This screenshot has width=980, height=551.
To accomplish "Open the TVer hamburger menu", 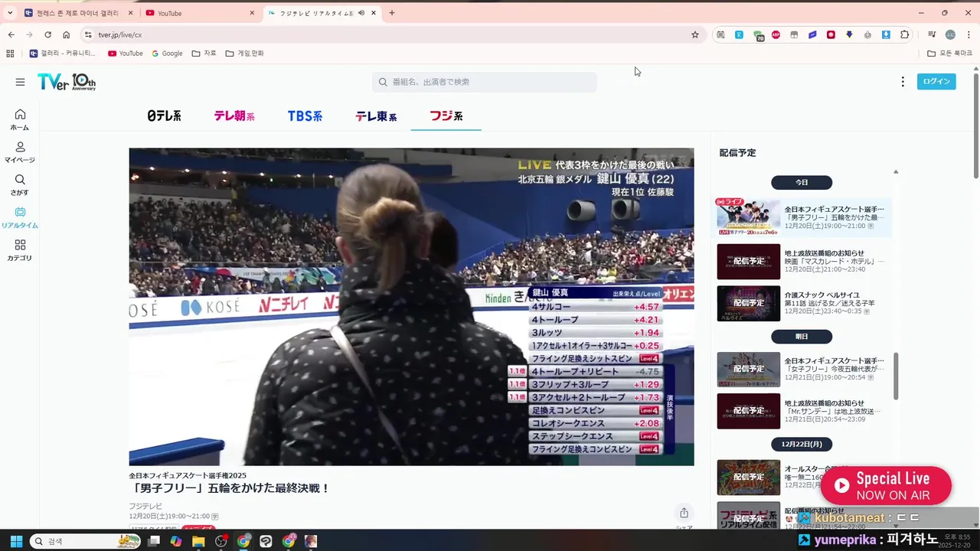I will (x=20, y=82).
